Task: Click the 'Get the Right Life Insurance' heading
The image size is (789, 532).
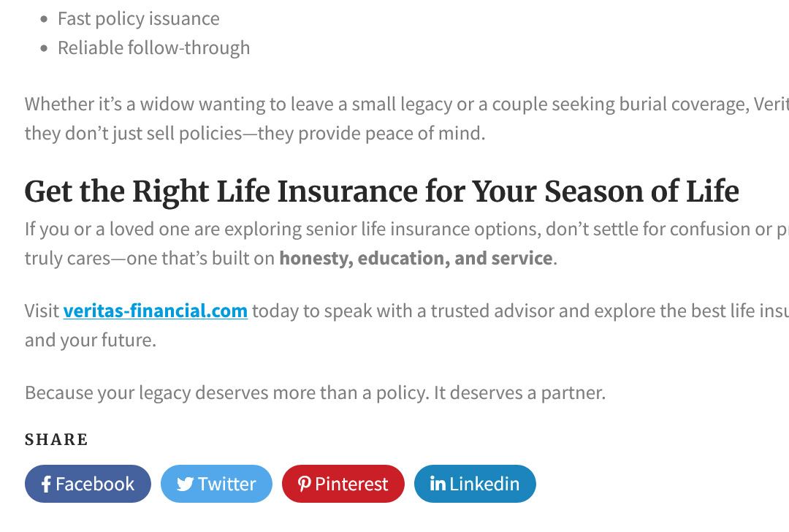Action: 381,192
